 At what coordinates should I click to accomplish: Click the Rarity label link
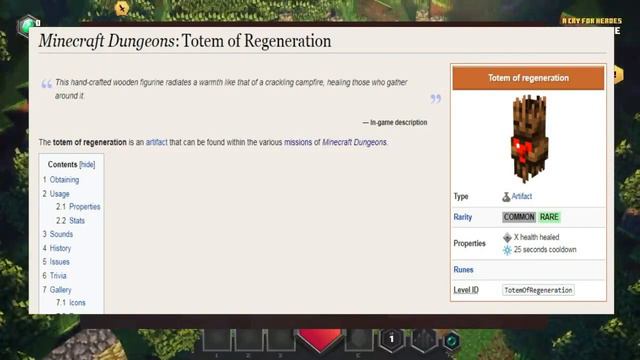(x=462, y=217)
